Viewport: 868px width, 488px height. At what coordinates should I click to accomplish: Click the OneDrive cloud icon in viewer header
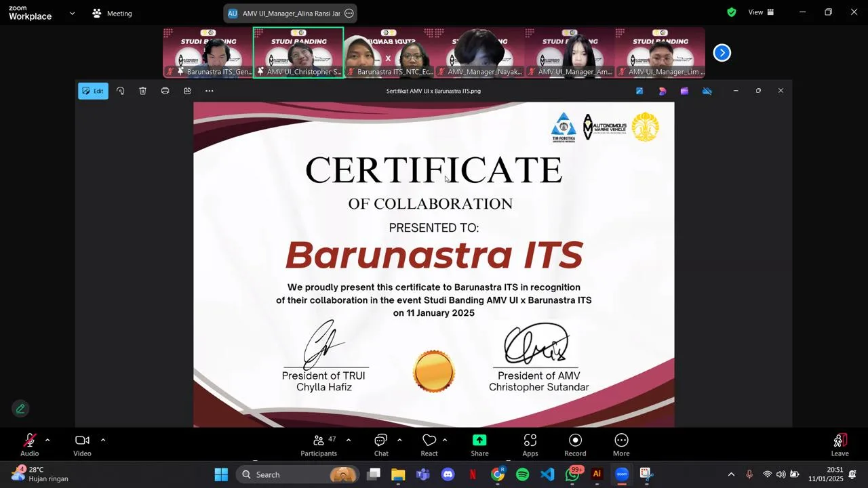(x=707, y=91)
